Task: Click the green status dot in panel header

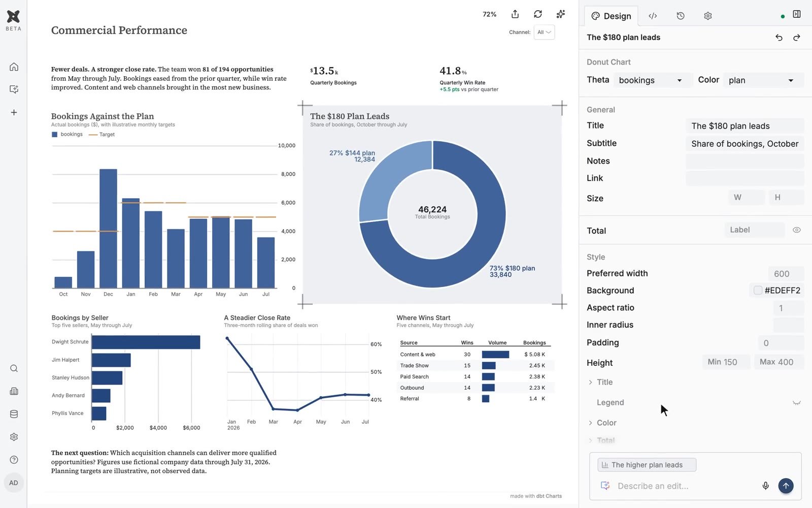Action: click(783, 16)
